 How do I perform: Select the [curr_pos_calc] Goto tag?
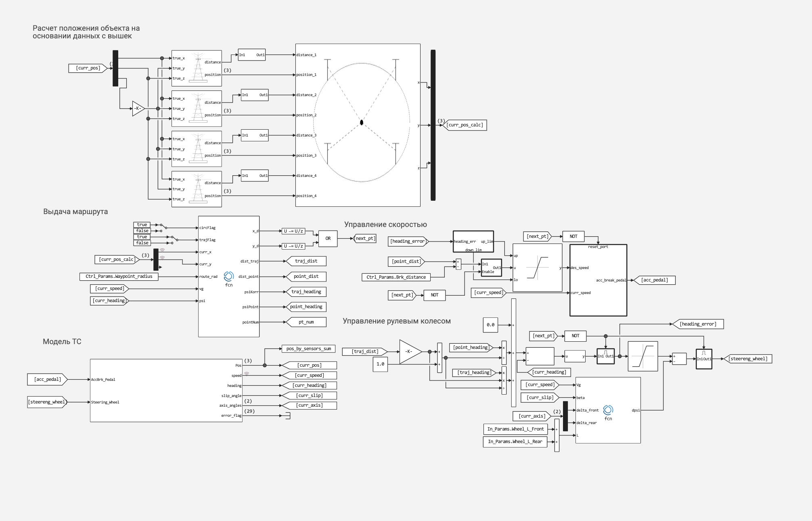465,125
